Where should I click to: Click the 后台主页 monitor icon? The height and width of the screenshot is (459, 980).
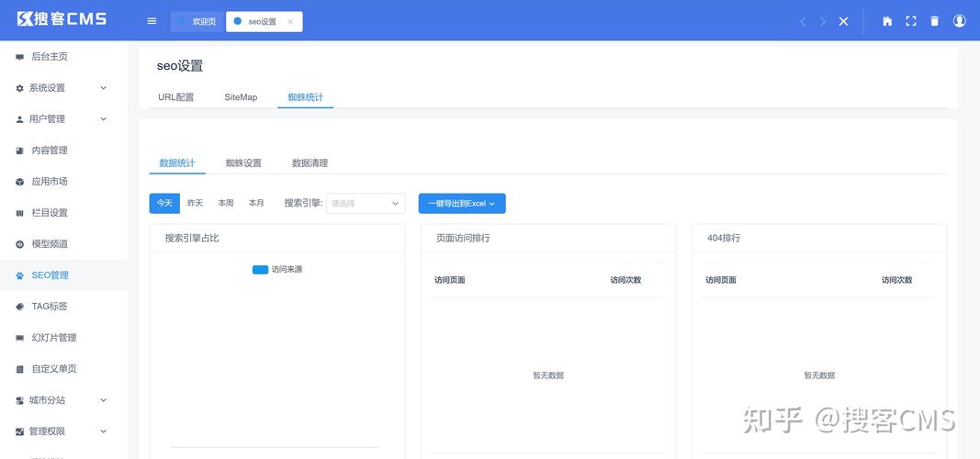click(x=19, y=57)
